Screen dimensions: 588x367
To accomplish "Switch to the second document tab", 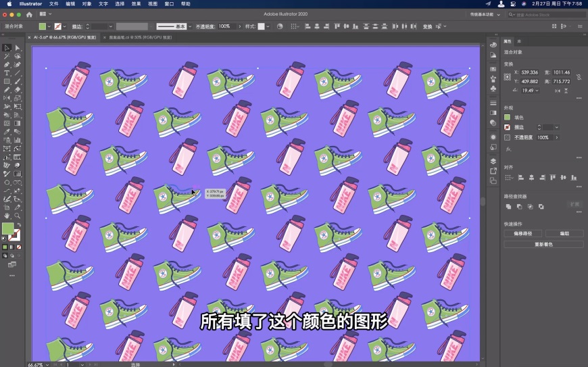I will tap(141, 37).
